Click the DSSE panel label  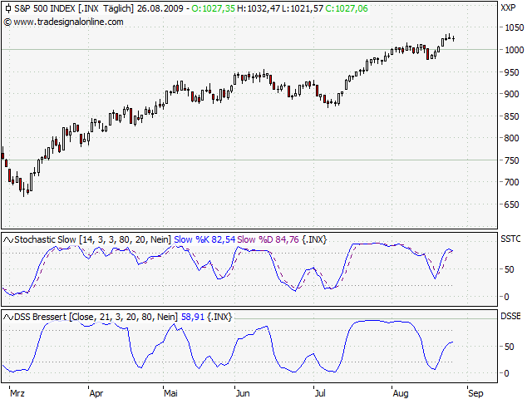pos(510,316)
